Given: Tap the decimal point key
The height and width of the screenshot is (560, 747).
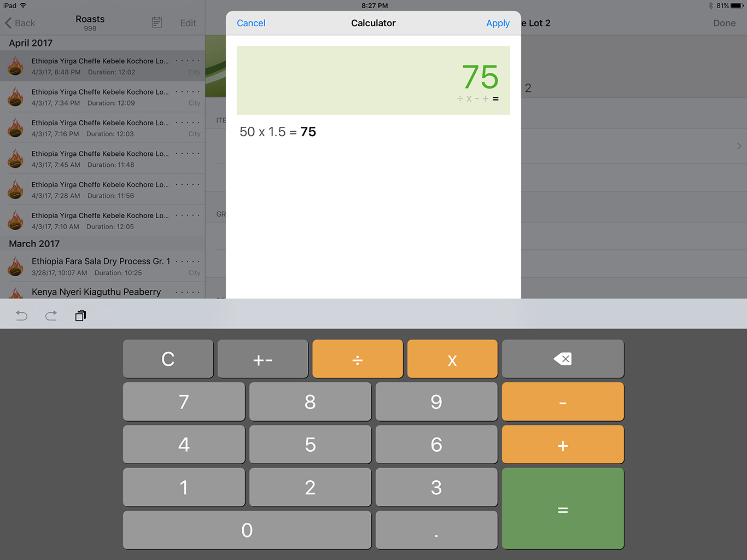Looking at the screenshot, I should point(436,530).
